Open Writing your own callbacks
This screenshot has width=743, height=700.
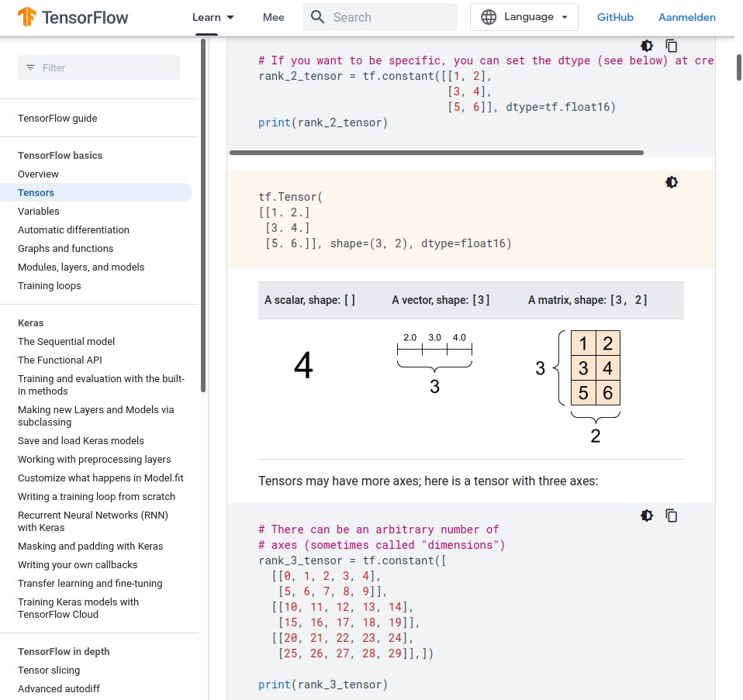tap(78, 564)
